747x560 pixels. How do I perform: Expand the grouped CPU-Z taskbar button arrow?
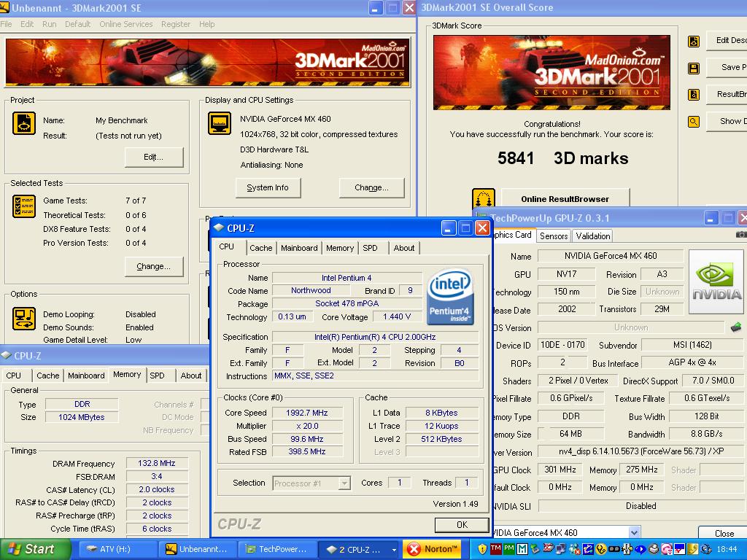(x=393, y=550)
